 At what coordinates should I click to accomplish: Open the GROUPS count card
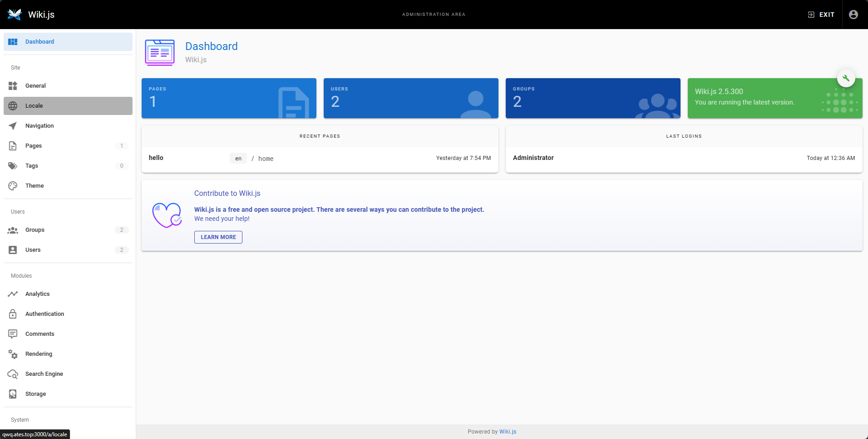pyautogui.click(x=593, y=98)
